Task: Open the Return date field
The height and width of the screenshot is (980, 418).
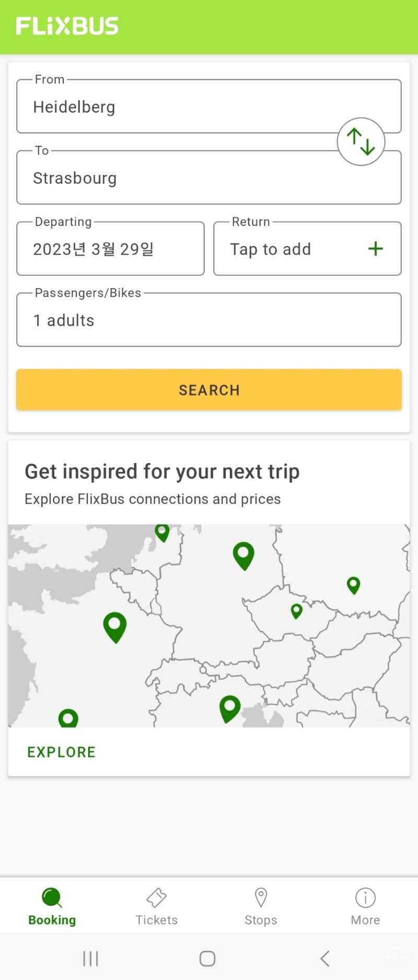Action: tap(307, 249)
